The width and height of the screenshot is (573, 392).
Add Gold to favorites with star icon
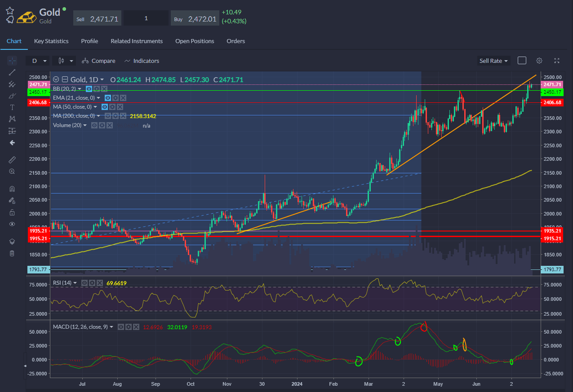coord(9,10)
